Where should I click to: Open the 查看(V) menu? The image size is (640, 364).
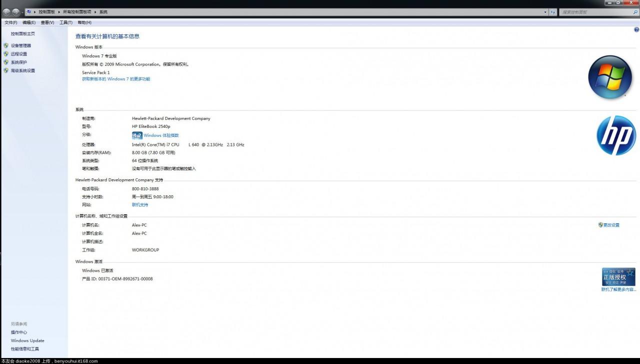coord(47,22)
